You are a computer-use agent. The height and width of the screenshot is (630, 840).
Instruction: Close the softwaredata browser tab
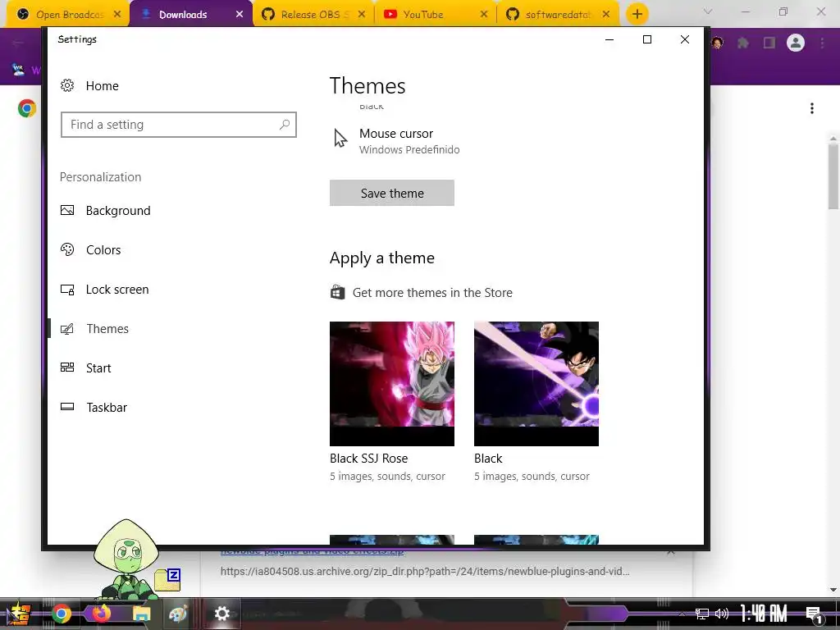pos(606,15)
